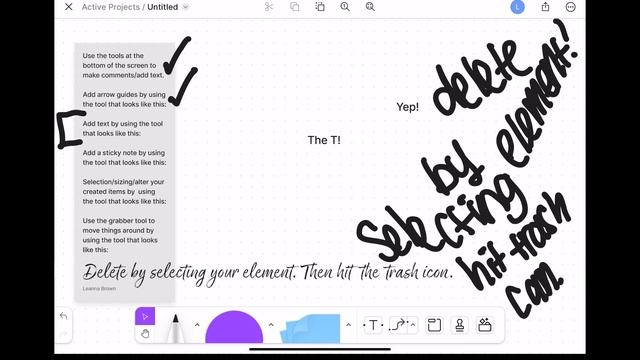Screen dimensions: 640x360
Task: Tap the Redo arrow
Action: tap(63, 334)
